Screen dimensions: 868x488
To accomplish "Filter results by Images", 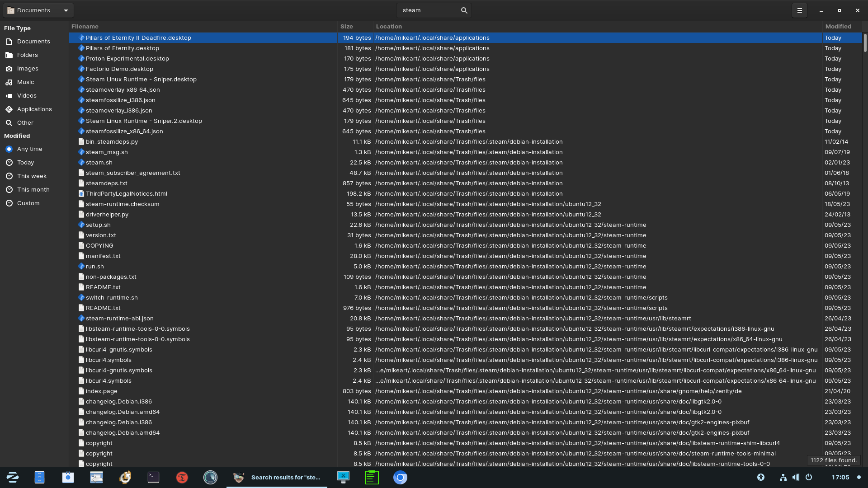I will (28, 68).
